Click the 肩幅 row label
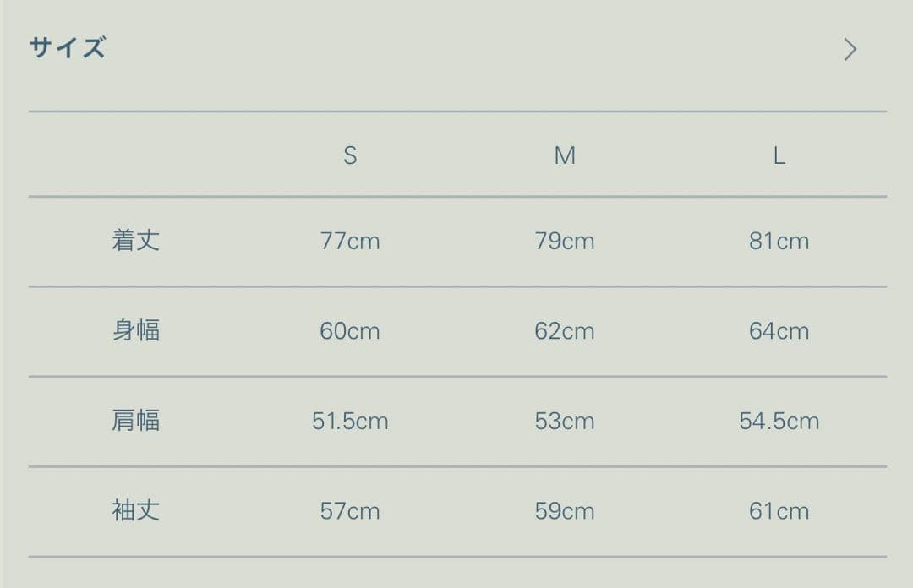The width and height of the screenshot is (913, 588). click(x=135, y=421)
